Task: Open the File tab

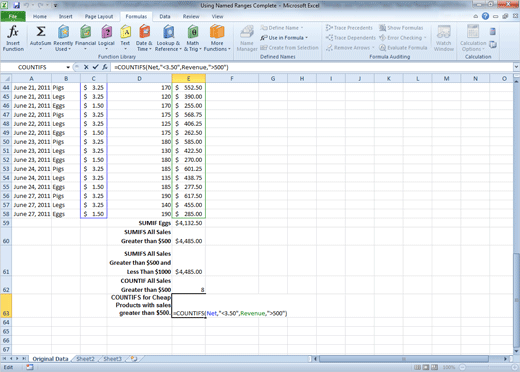Action: coord(13,16)
